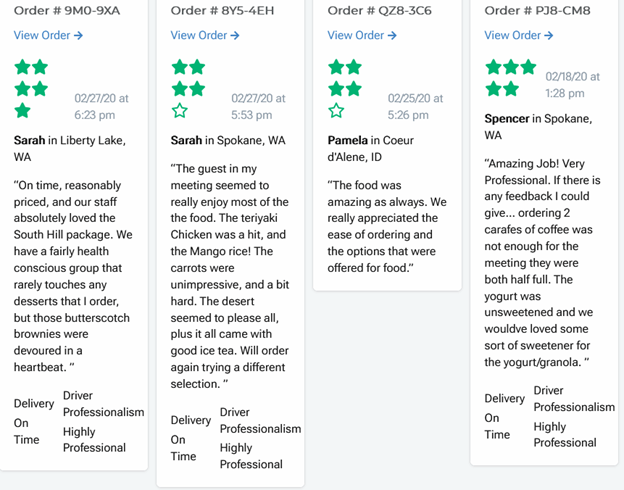Viewport: 624px width, 490px height.
Task: Open View Order link for order 9M0-9XA
Action: pos(48,35)
